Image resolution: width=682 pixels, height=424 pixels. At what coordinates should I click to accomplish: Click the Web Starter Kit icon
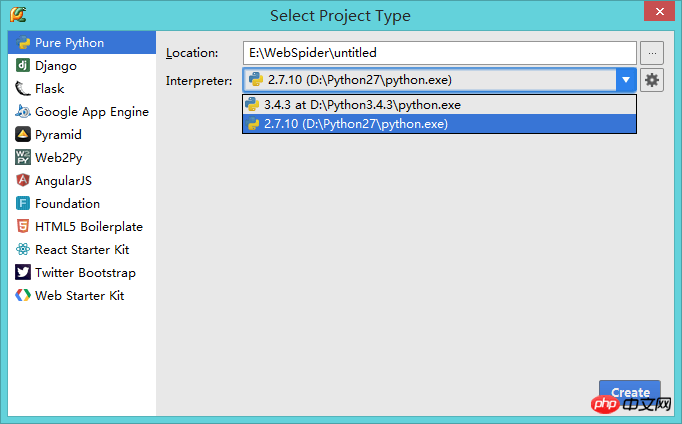coord(23,295)
